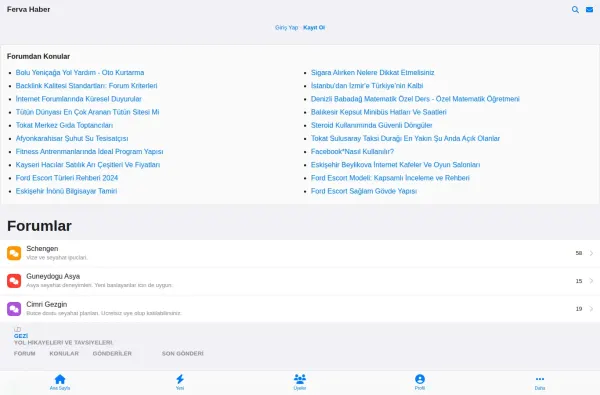The height and width of the screenshot is (395, 600).
Task: Open Denizli Babadağ Matematik Özel Ders topic
Action: 415,99
